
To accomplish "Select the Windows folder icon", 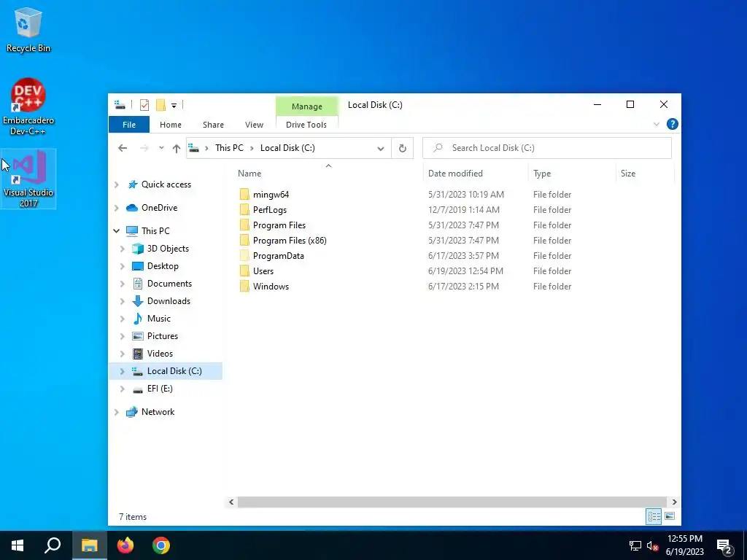I will [x=244, y=286].
